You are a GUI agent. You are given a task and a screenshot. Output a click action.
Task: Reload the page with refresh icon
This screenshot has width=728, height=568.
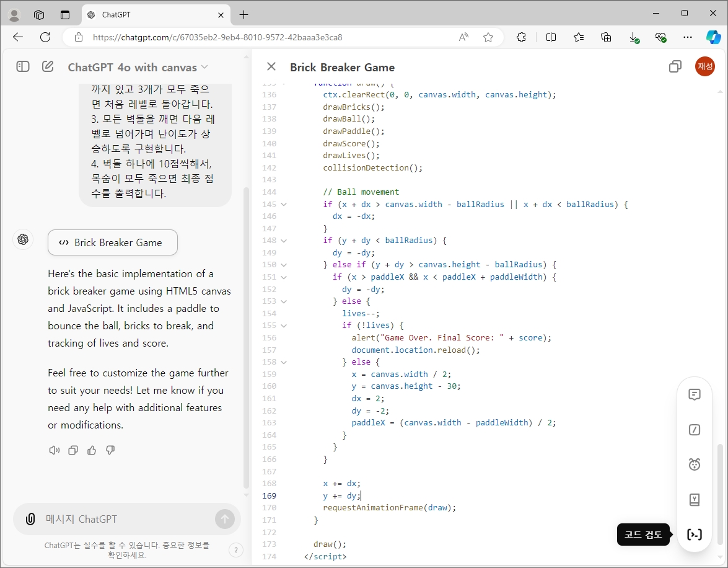coord(45,37)
